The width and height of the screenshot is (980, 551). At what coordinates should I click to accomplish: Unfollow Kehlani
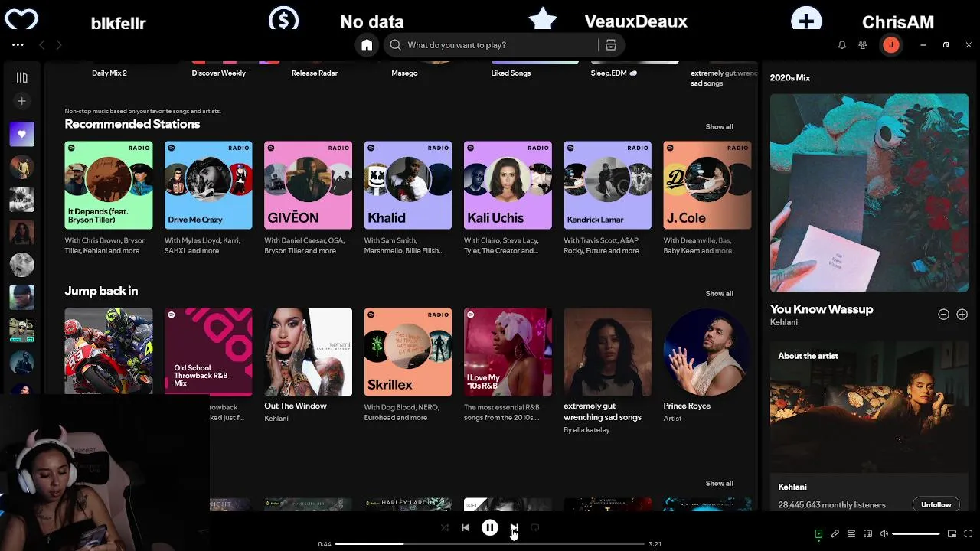pyautogui.click(x=936, y=505)
